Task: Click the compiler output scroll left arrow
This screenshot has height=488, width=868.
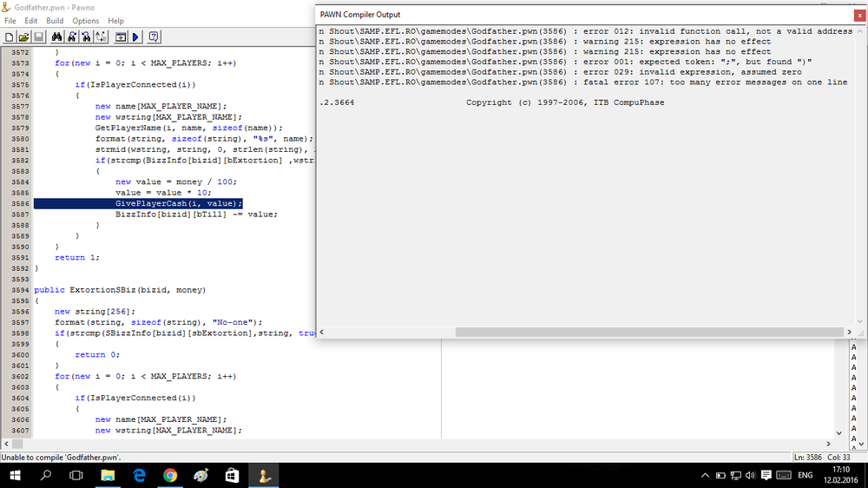Action: tap(322, 332)
